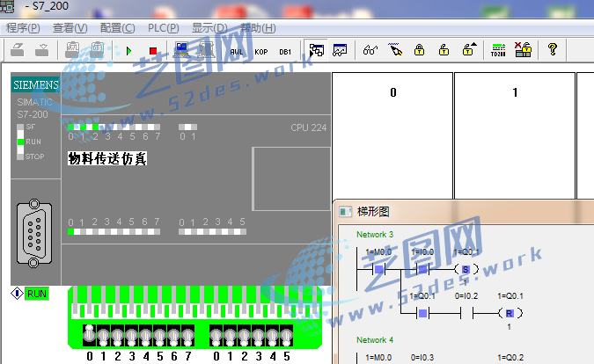The height and width of the screenshot is (364, 594).
Task: Click the blue-screen computer I/O exchange icon
Action: coord(182,50)
